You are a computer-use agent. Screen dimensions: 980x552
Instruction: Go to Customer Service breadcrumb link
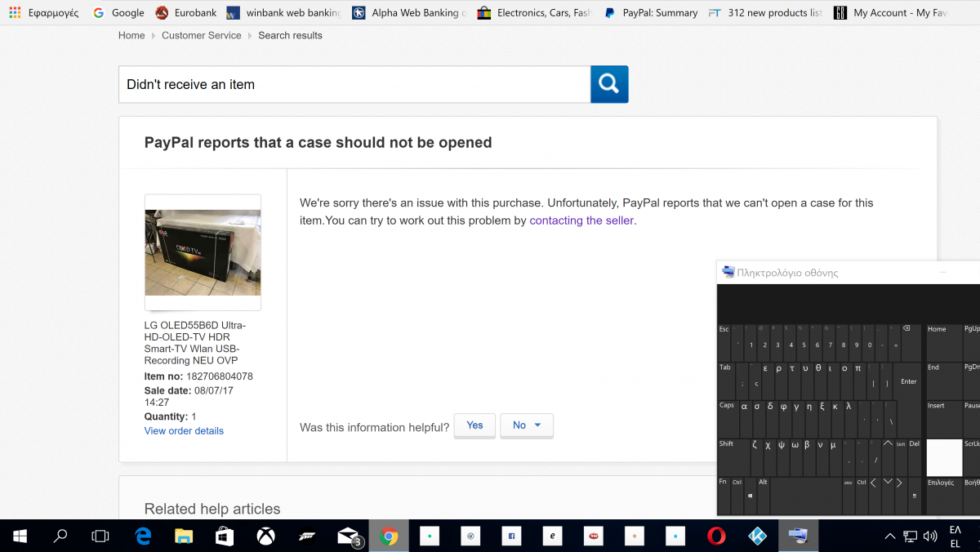click(202, 35)
